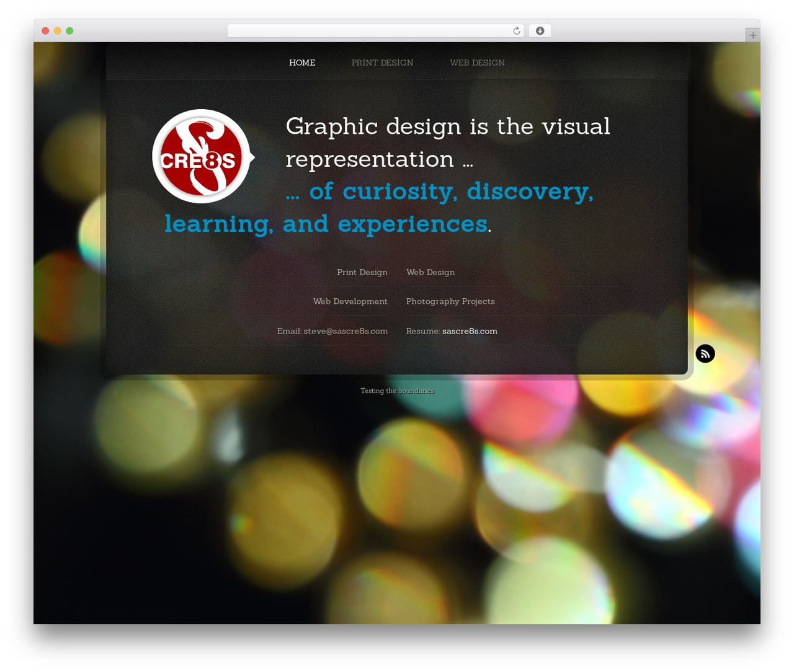Click the steve@sascre8s.com email address
Viewport: 794px width, 672px height.
pyautogui.click(x=346, y=331)
